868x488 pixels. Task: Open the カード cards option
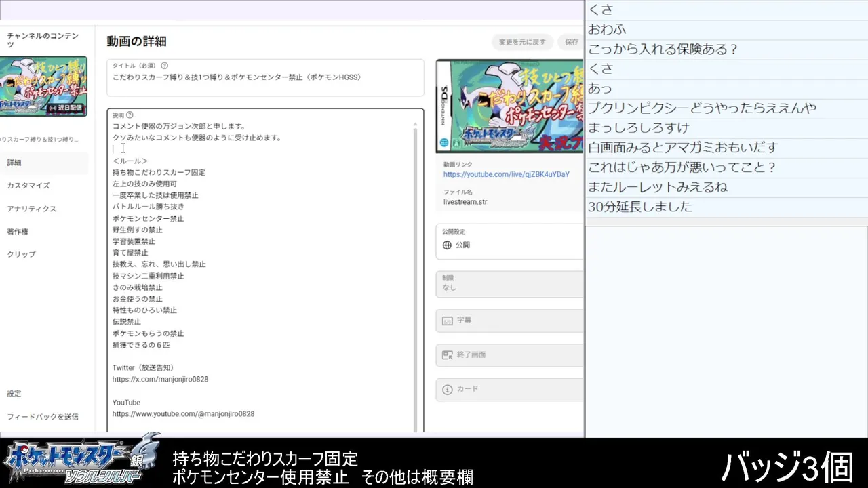pos(510,390)
